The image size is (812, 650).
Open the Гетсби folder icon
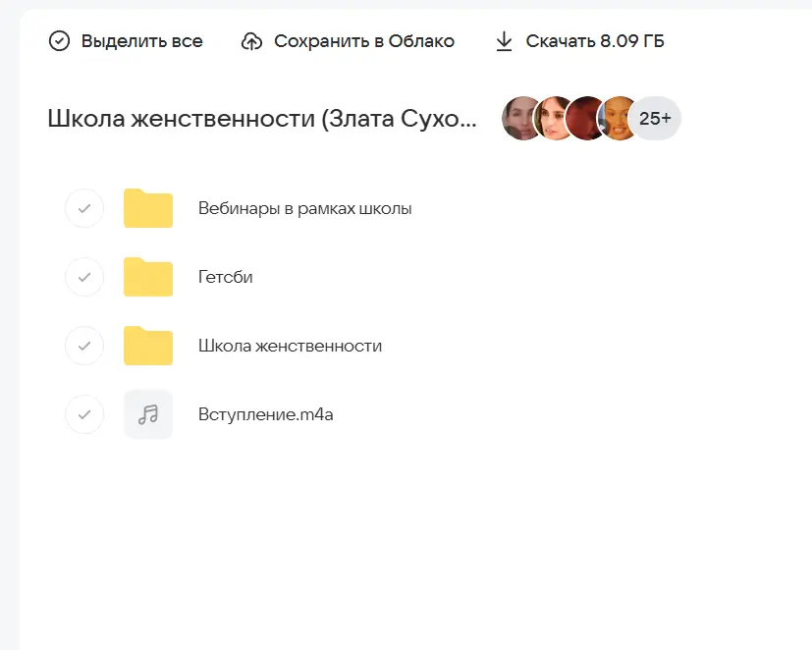pyautogui.click(x=147, y=277)
